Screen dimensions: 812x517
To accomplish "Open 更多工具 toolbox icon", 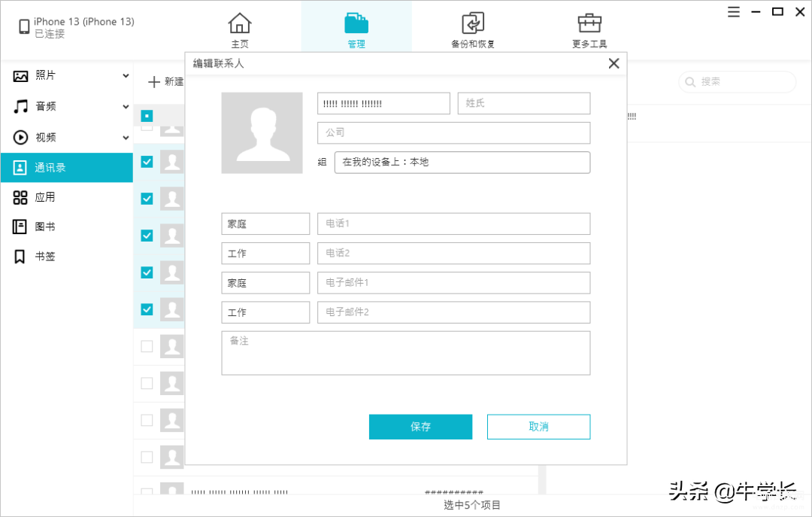I will [x=589, y=23].
